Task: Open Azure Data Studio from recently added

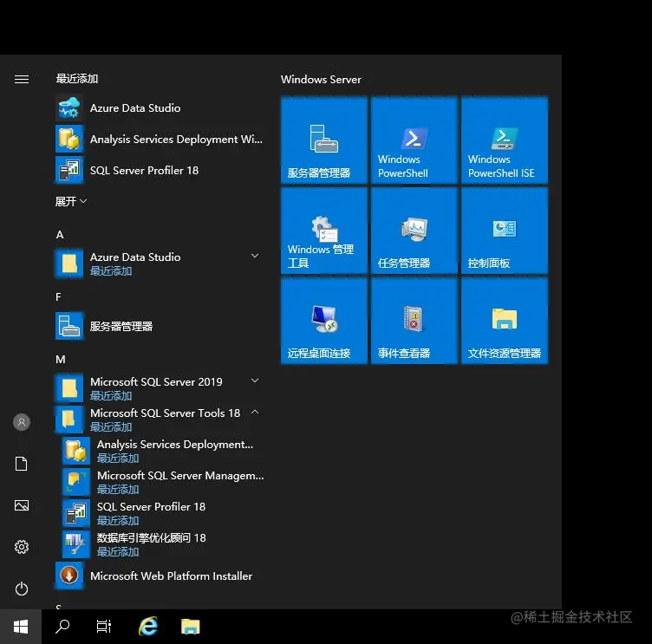Action: (x=160, y=108)
